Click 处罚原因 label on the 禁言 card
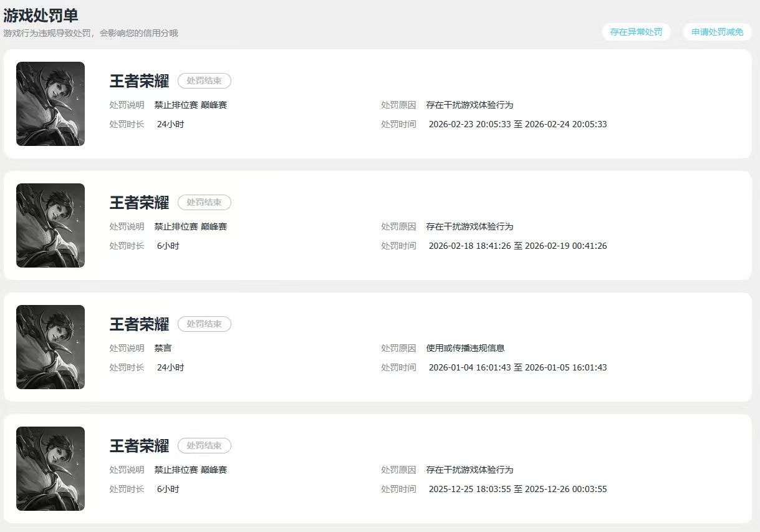 (x=399, y=348)
